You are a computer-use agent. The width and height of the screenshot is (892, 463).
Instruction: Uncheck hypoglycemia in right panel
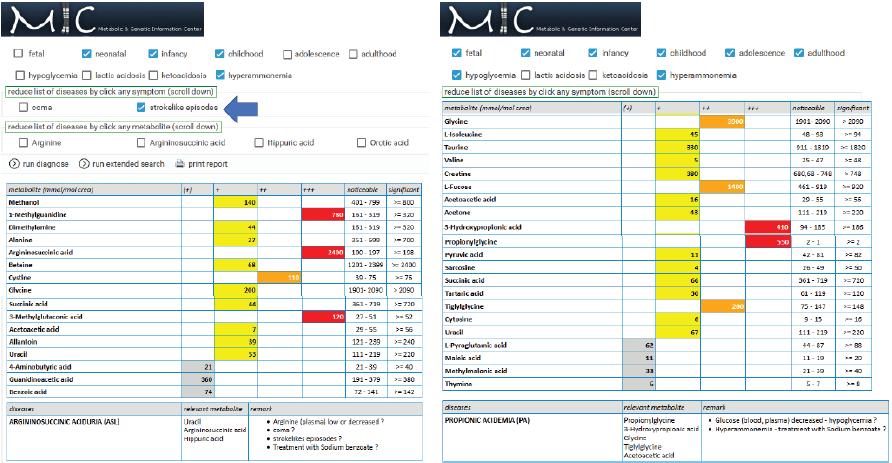pos(456,75)
